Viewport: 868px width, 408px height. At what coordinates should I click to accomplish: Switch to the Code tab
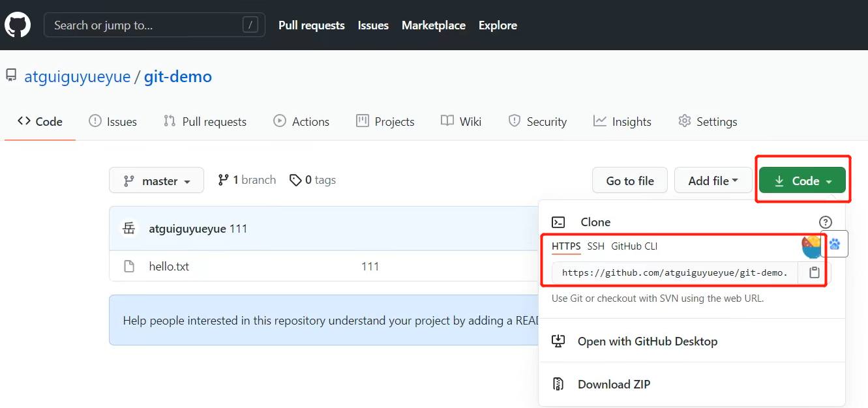click(x=40, y=121)
